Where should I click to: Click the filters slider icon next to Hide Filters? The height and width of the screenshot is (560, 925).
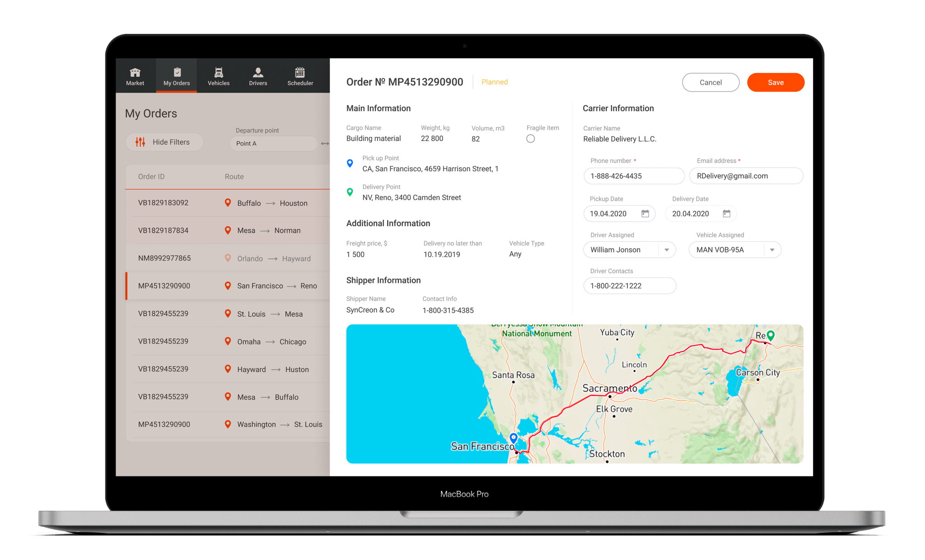(140, 142)
